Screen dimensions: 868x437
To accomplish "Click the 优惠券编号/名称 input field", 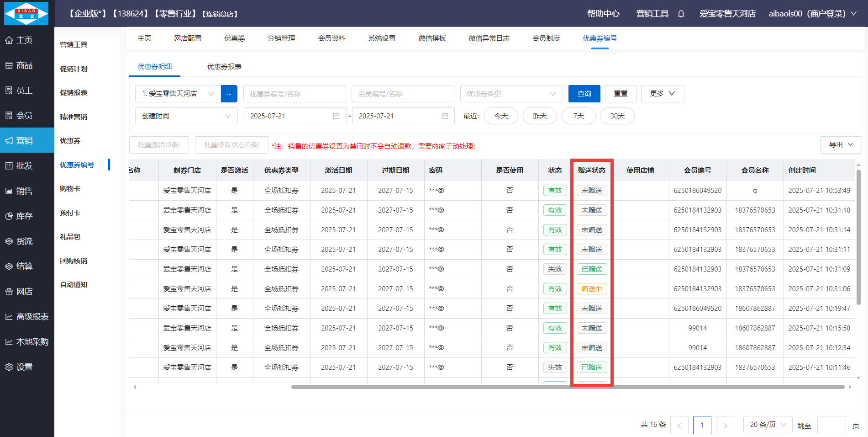I will coord(295,94).
